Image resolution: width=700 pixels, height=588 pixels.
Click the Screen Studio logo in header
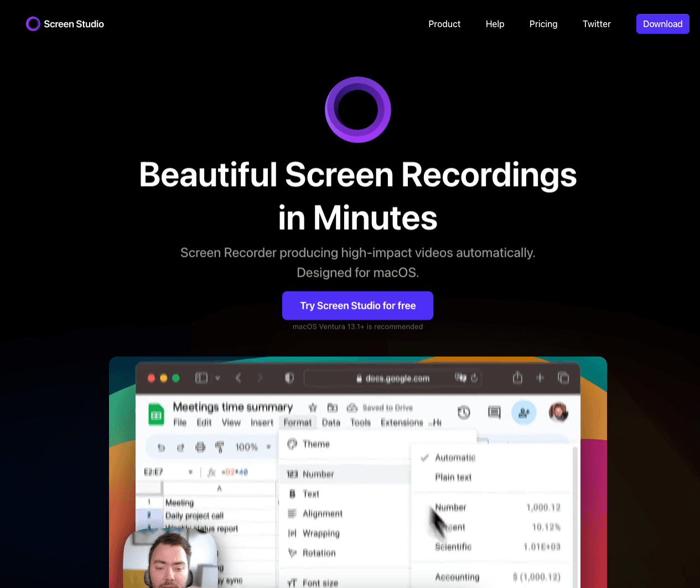click(65, 24)
